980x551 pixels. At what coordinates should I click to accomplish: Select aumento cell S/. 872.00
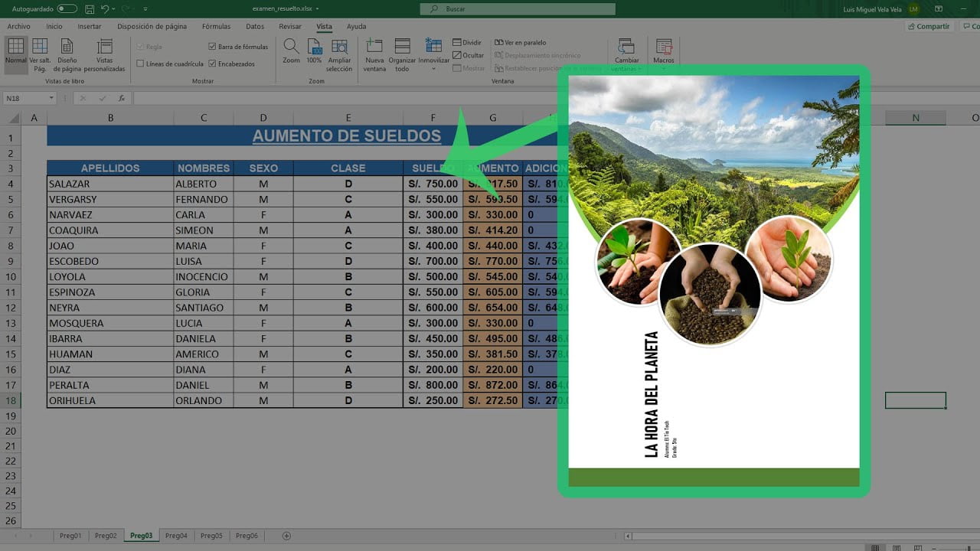tap(493, 385)
